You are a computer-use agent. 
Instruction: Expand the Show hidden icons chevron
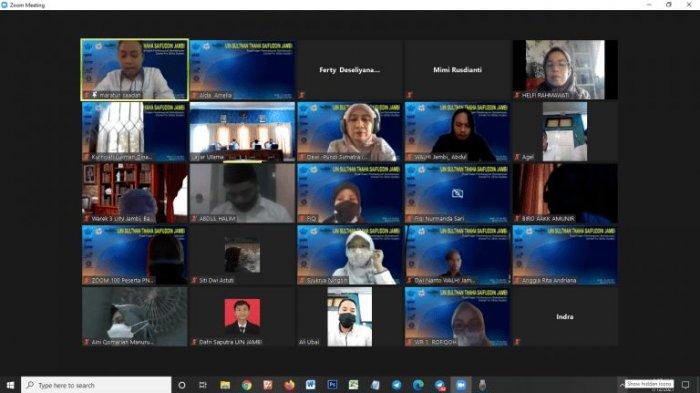[621, 385]
